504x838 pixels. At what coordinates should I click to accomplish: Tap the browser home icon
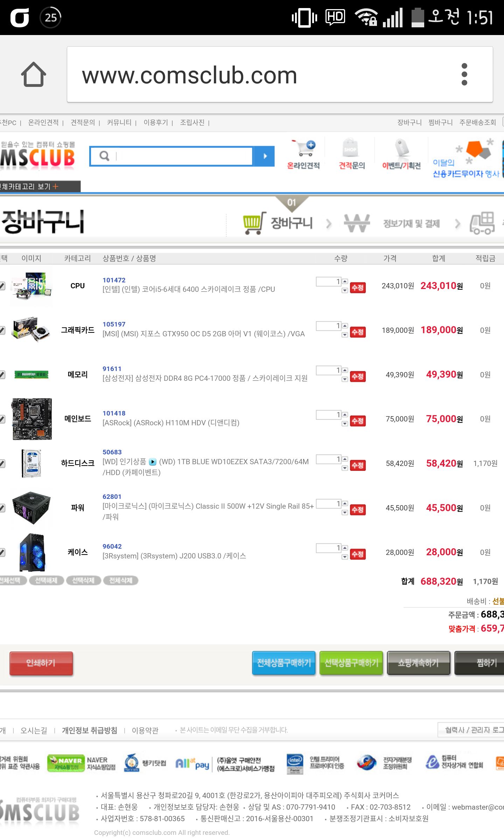[x=34, y=74]
